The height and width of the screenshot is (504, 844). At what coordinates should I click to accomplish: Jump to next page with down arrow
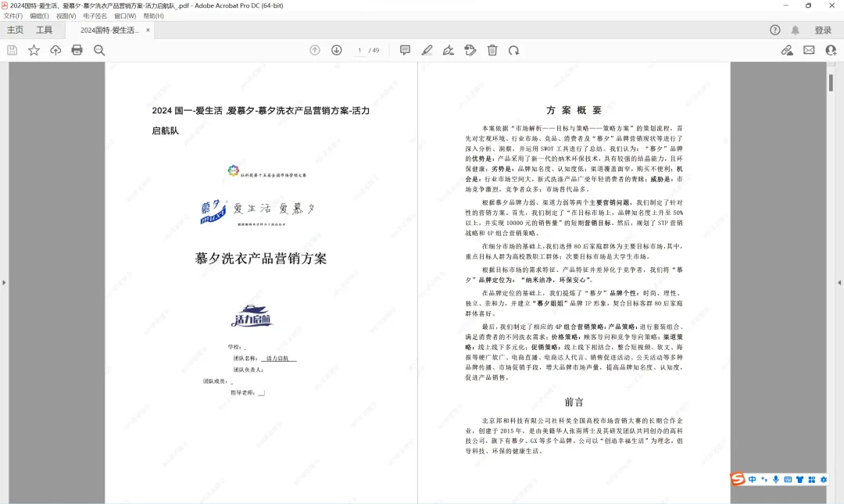tap(336, 50)
